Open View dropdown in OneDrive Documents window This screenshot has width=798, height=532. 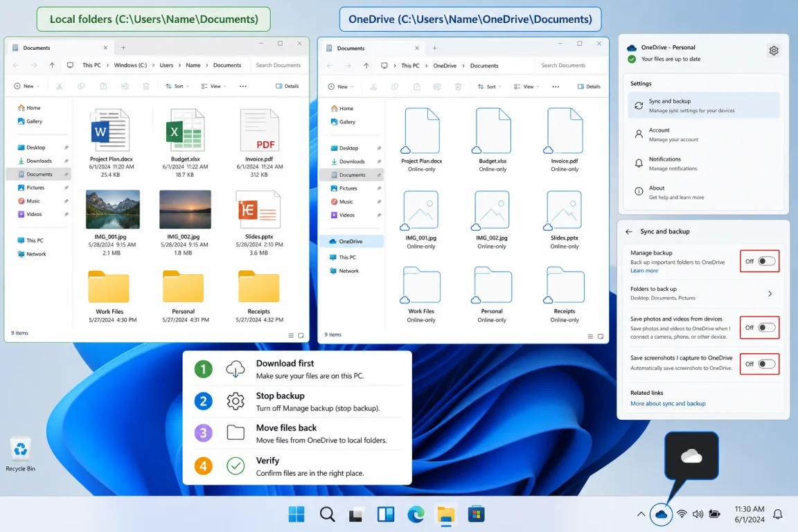tap(526, 87)
